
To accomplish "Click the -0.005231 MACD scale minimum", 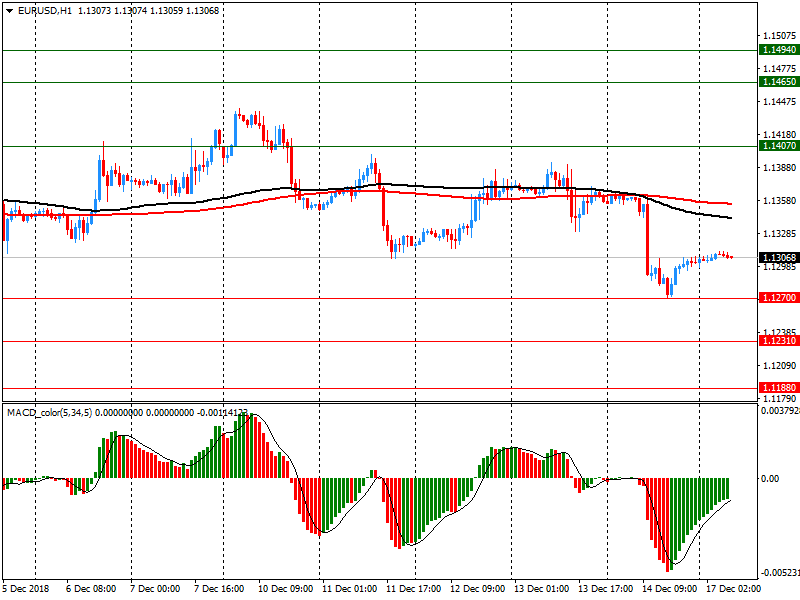I will point(778,573).
